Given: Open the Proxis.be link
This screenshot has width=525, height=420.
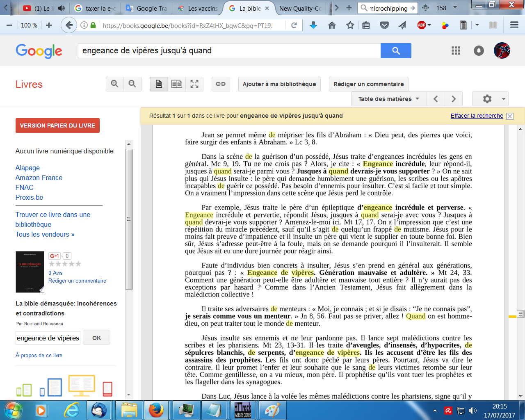Looking at the screenshot, I should [29, 197].
